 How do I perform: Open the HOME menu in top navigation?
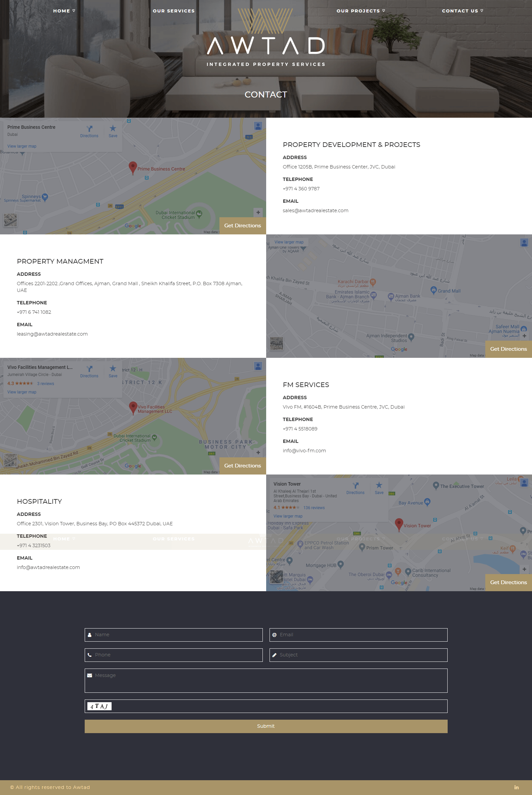coord(62,11)
